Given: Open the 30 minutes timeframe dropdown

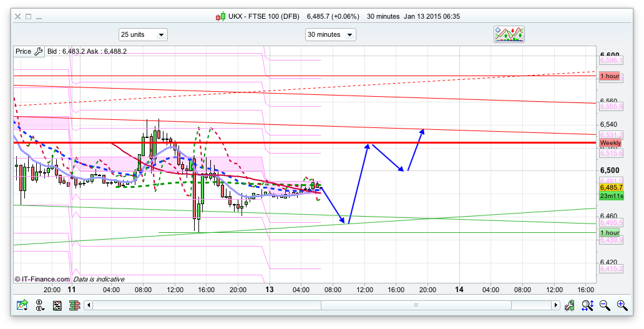Looking at the screenshot, I should click(330, 34).
